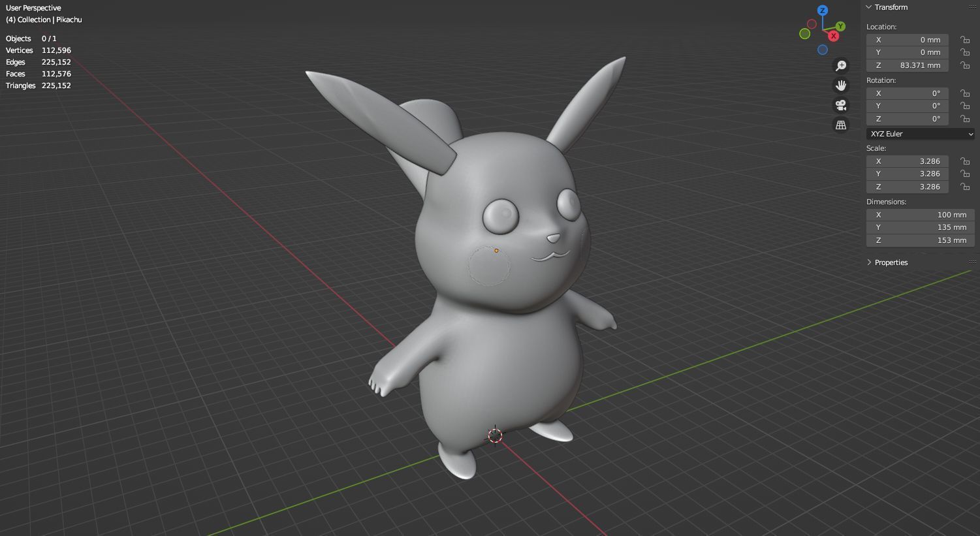Click the Dimensions X 100 mm field
This screenshot has width=980, height=536.
[921, 215]
